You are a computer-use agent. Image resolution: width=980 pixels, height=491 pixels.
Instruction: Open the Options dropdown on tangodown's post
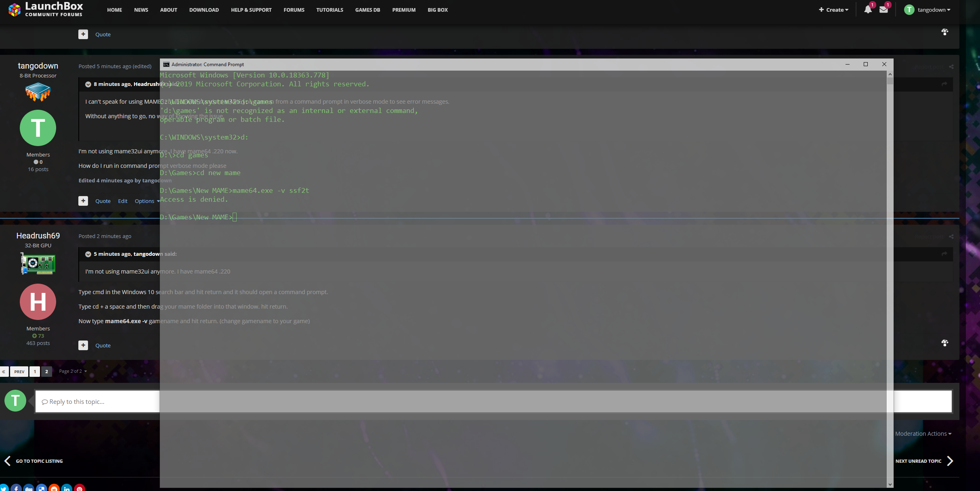point(147,201)
